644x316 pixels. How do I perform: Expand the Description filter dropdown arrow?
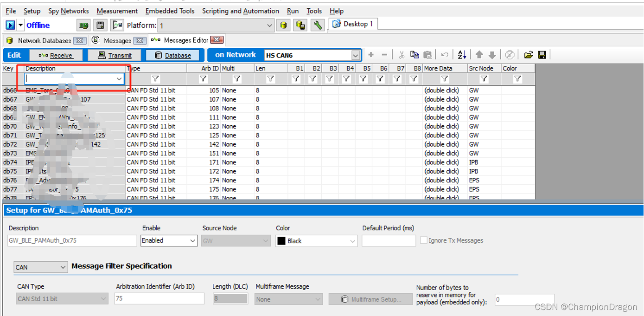pyautogui.click(x=119, y=79)
